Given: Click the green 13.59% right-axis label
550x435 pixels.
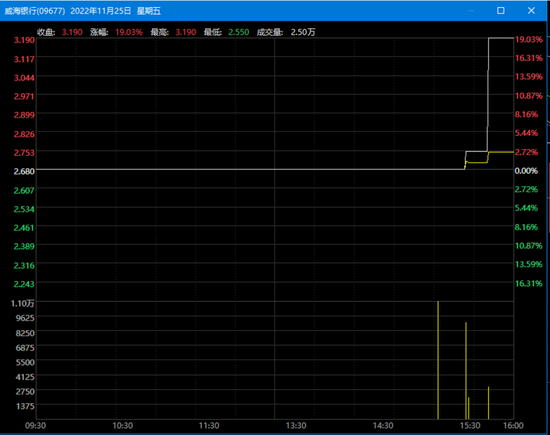Looking at the screenshot, I should (x=529, y=264).
